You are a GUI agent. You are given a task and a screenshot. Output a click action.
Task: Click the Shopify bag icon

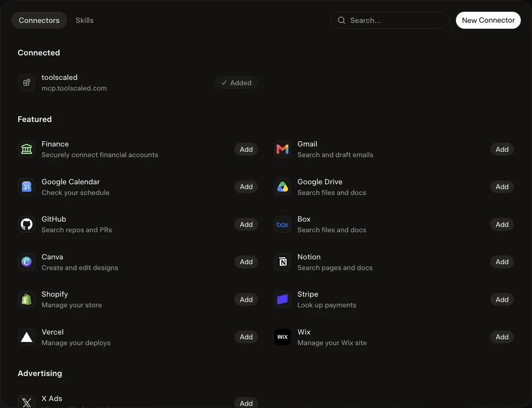tap(27, 299)
